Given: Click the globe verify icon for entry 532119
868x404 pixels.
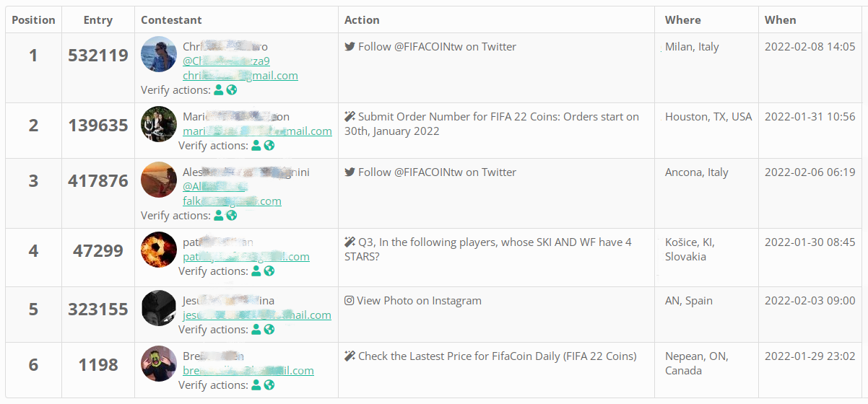Looking at the screenshot, I should [232, 90].
